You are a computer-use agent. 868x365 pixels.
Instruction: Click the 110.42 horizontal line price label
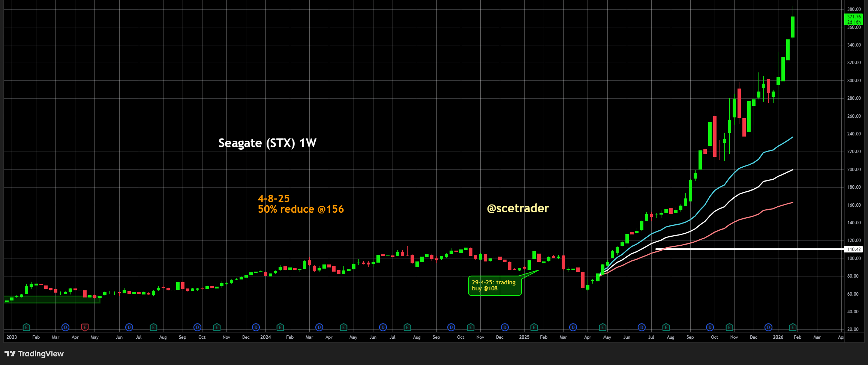(854, 249)
